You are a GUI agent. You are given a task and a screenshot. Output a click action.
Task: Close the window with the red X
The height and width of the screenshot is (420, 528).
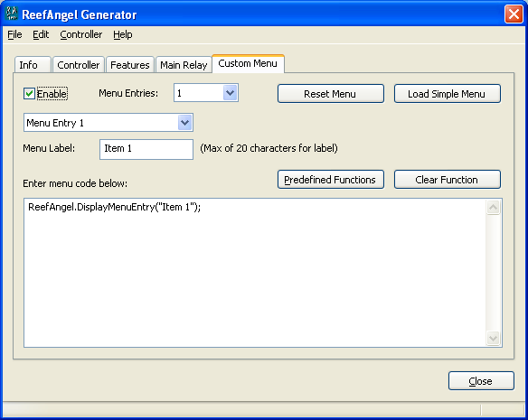point(514,14)
